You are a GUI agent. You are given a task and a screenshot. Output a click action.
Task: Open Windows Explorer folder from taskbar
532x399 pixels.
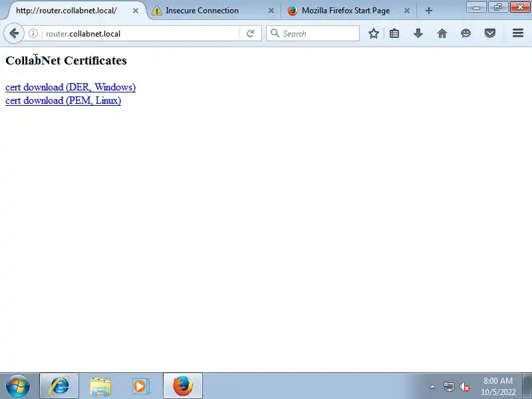100,386
